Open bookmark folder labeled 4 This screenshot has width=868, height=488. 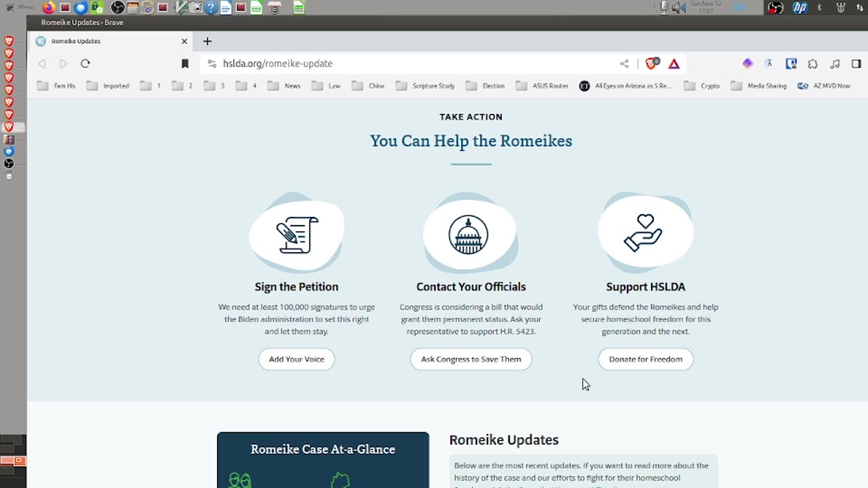point(246,85)
